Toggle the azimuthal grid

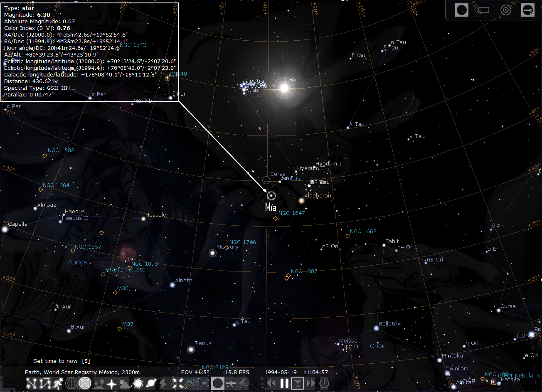point(85,383)
